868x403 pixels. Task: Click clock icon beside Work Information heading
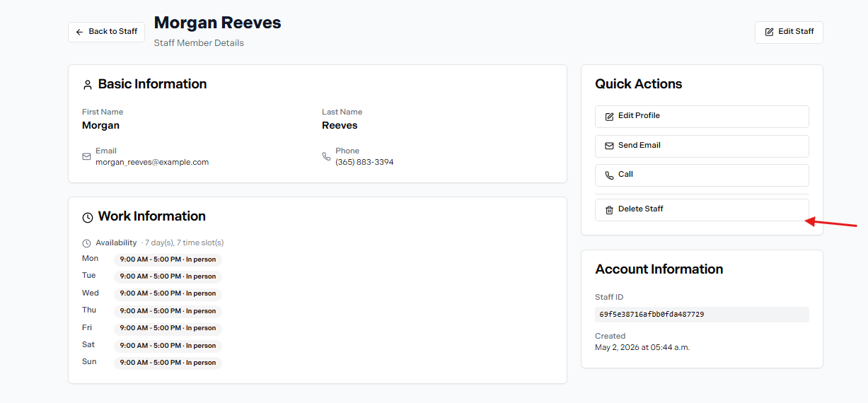[88, 217]
